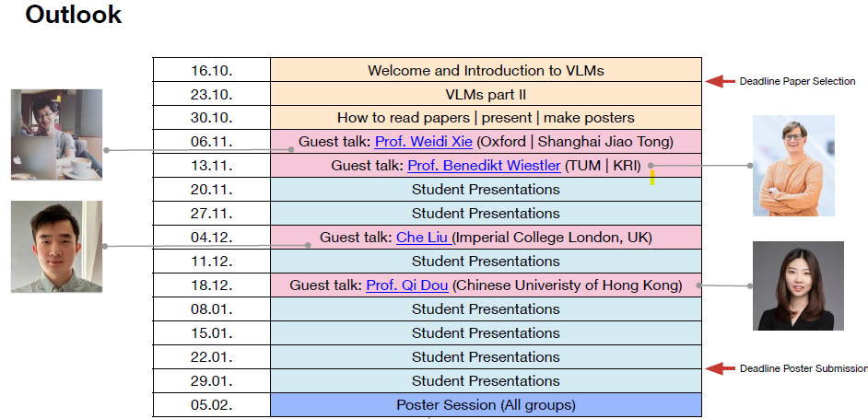Select the 16.10. date cell
The width and height of the screenshot is (868, 419).
211,70
